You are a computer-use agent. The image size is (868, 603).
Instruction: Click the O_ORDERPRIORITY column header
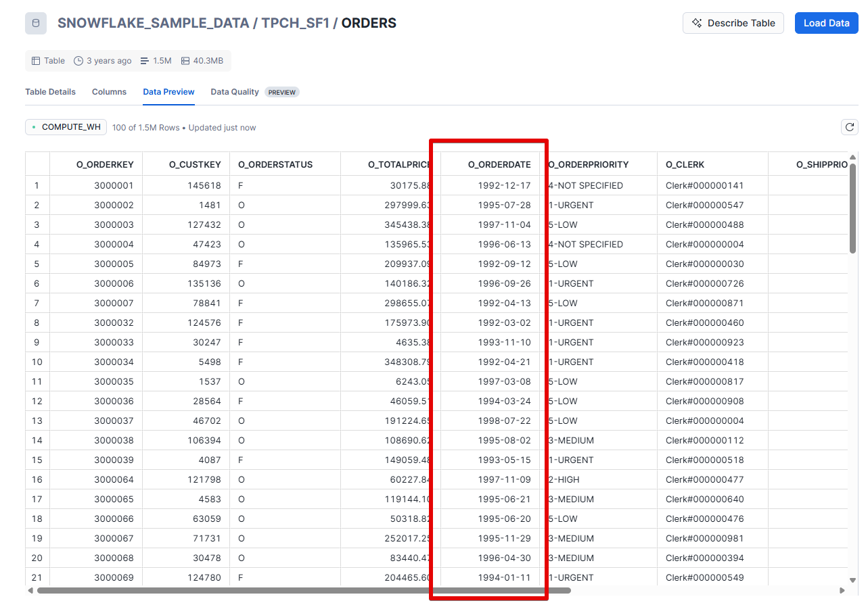pos(598,164)
